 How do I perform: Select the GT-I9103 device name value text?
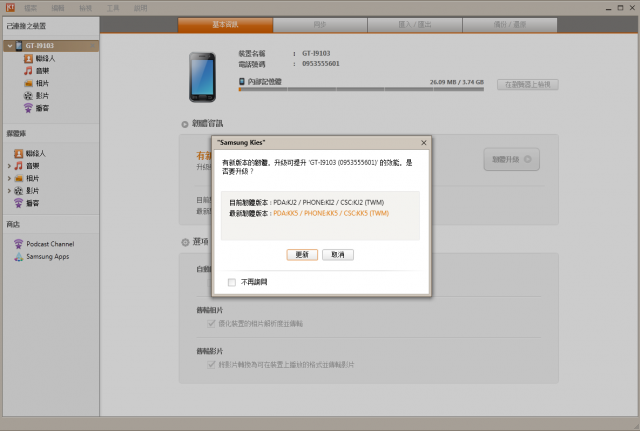(x=316, y=53)
